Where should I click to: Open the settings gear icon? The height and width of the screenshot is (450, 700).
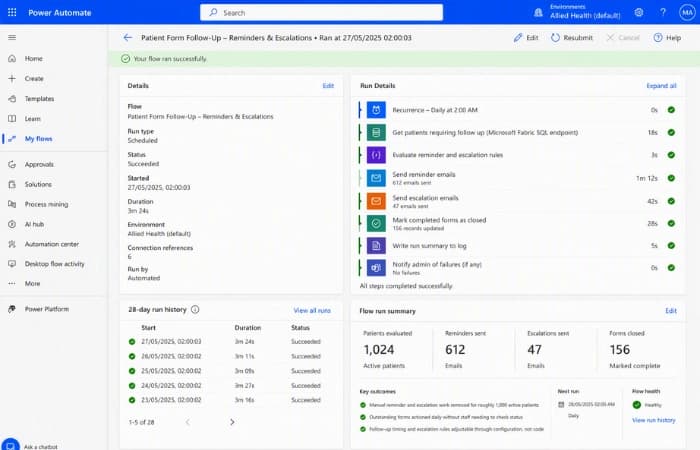[x=639, y=12]
